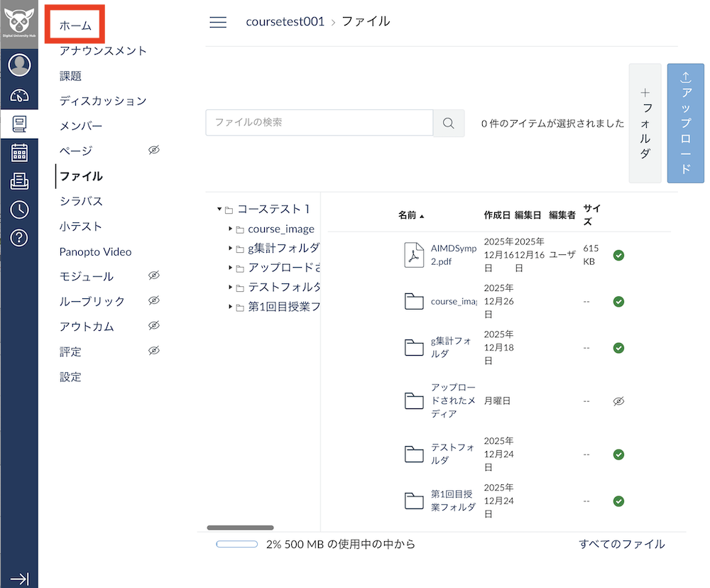
Task: Open the Inbox icon in the left sidebar
Action: [19, 180]
